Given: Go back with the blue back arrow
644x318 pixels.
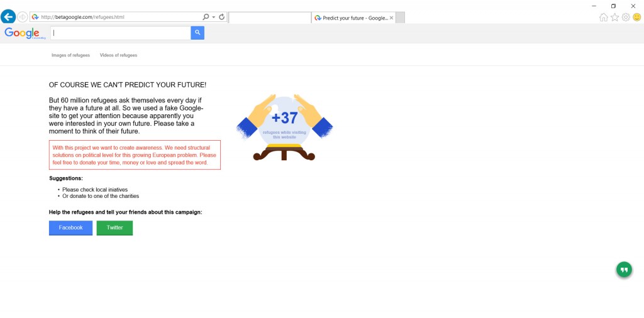Looking at the screenshot, I should (x=8, y=17).
